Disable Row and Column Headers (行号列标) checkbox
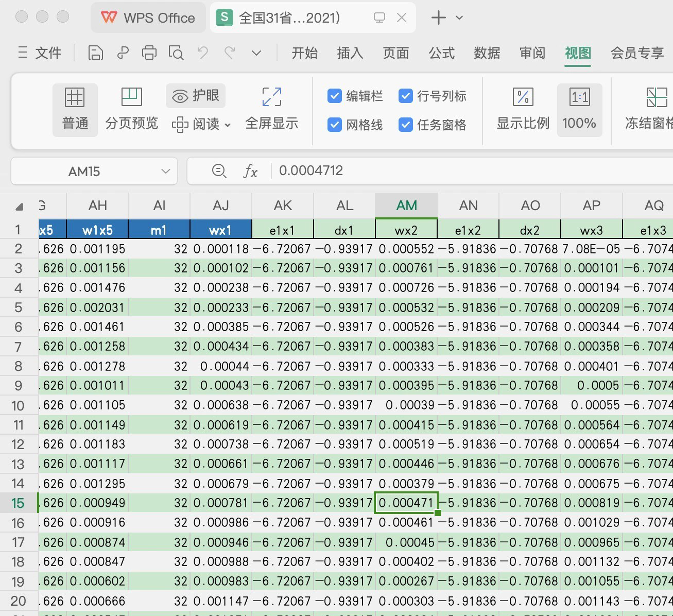 click(406, 96)
